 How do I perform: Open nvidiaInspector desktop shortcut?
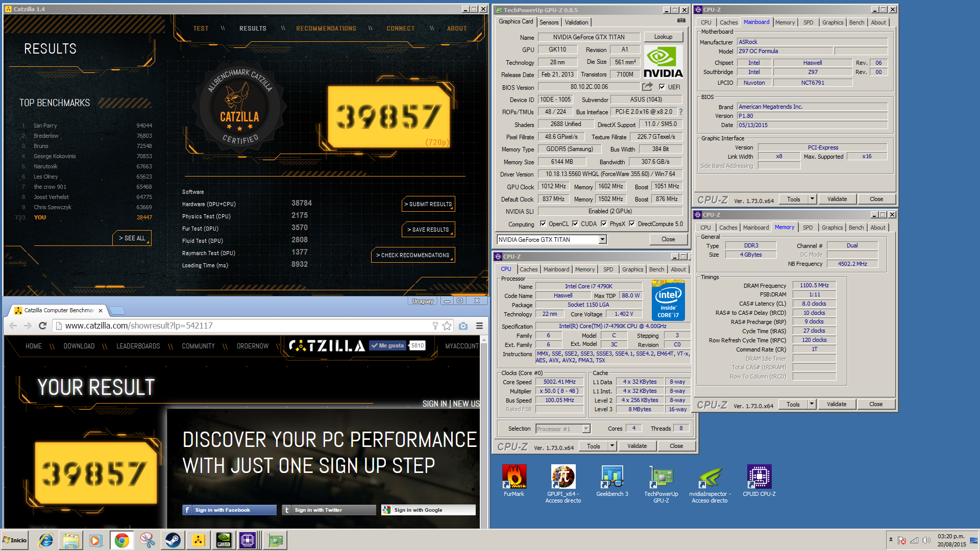[x=710, y=484]
